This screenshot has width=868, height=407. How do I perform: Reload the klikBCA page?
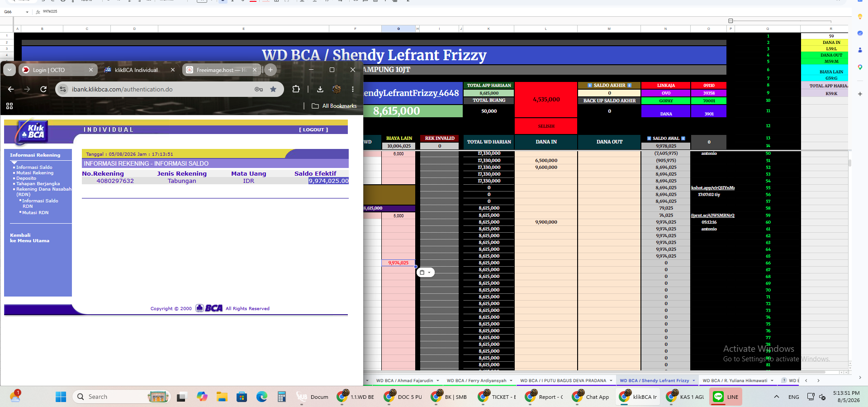coord(43,89)
